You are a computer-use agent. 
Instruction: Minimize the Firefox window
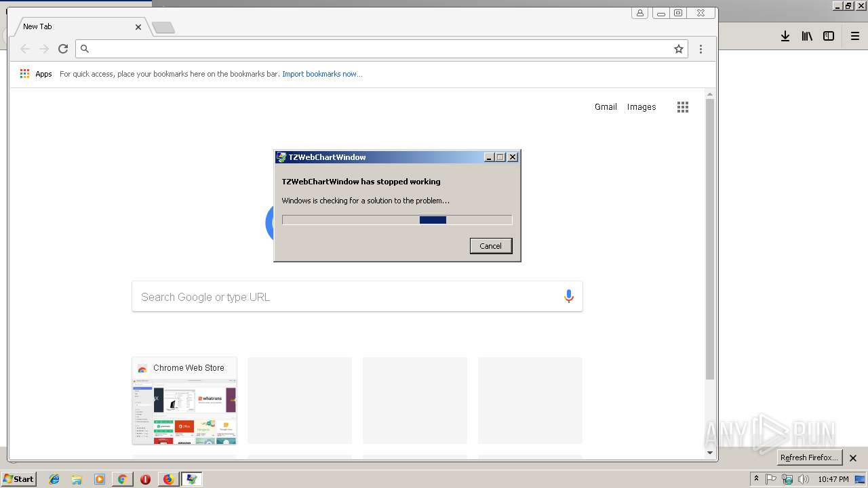[837, 5]
